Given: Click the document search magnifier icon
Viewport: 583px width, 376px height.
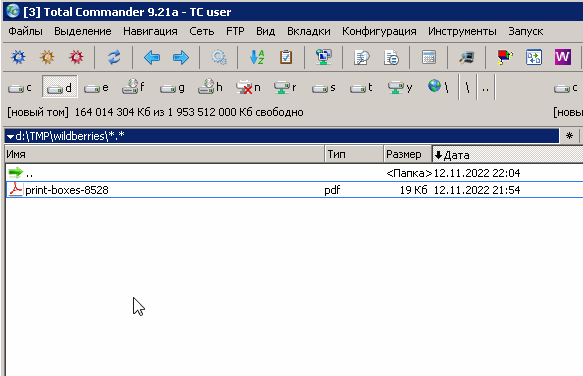Looking at the screenshot, I should [x=361, y=57].
